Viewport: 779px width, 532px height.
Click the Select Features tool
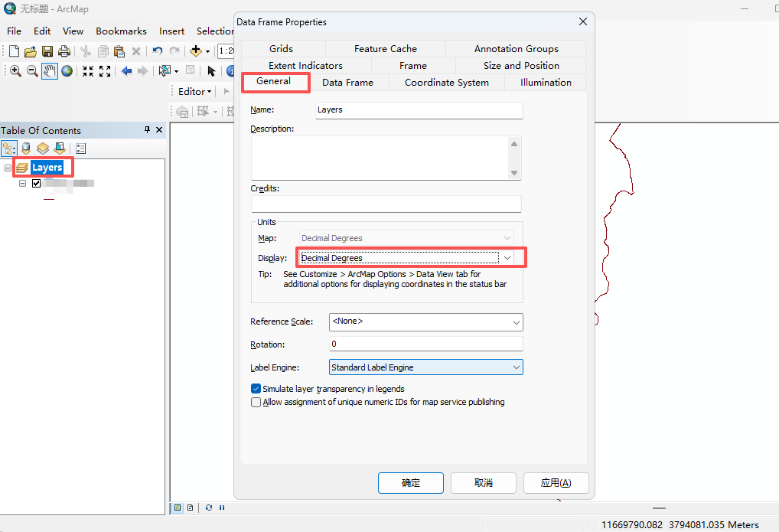(165, 71)
